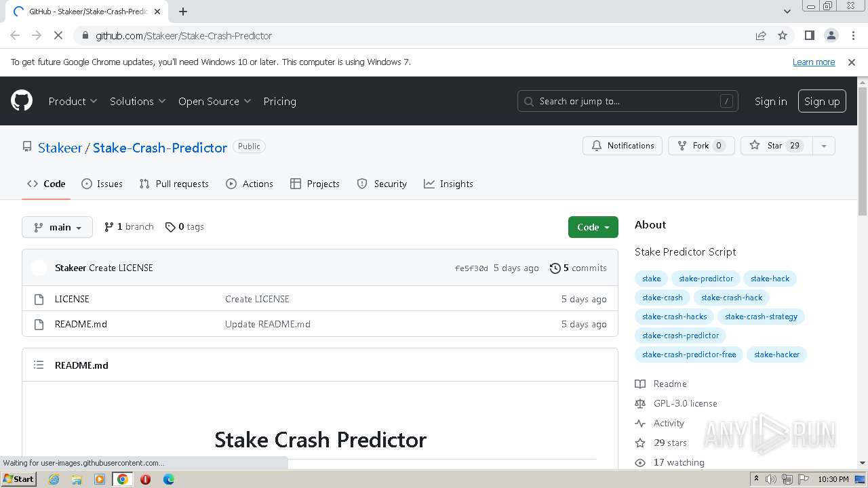Open the README.md file in file list
The height and width of the screenshot is (488, 868).
pos(81,324)
